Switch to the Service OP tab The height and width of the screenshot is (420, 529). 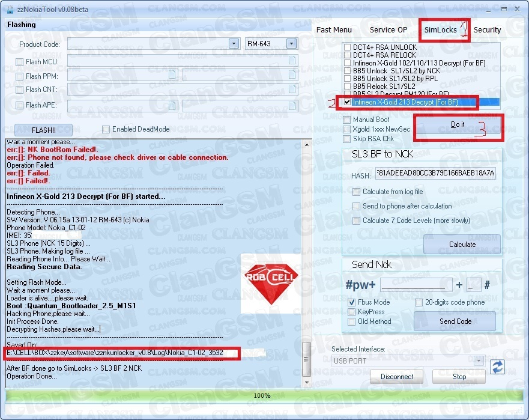coord(388,29)
